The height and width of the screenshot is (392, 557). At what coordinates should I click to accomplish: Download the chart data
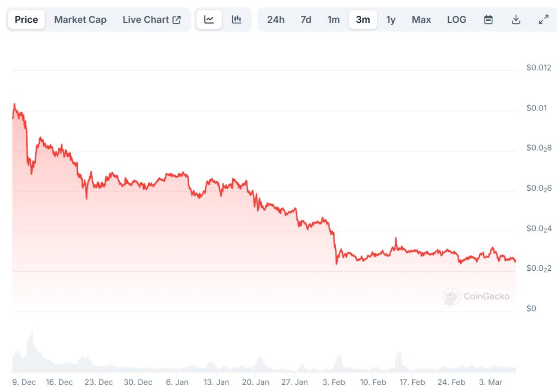click(516, 20)
